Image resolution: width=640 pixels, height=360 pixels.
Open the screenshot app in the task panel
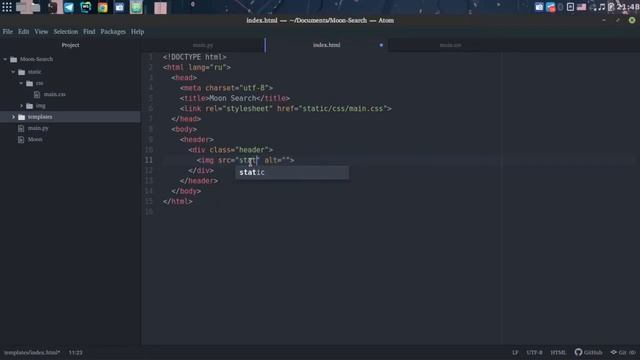(119, 7)
